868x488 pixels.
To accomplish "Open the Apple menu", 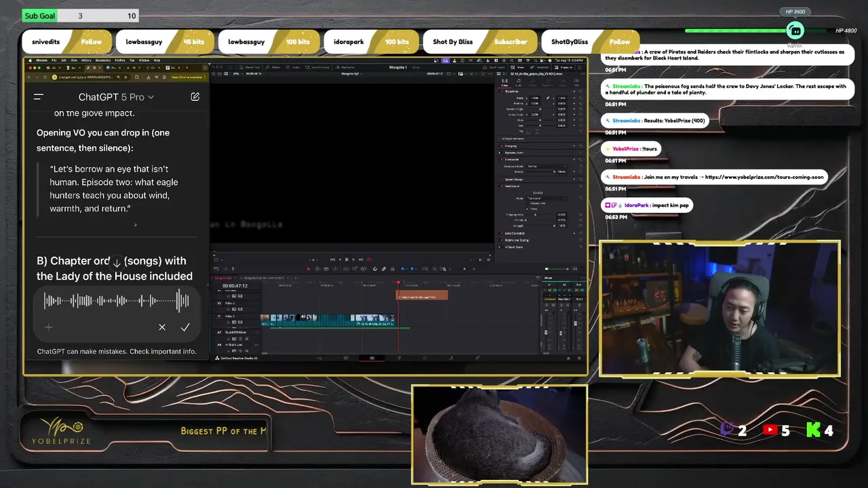I will 30,60.
